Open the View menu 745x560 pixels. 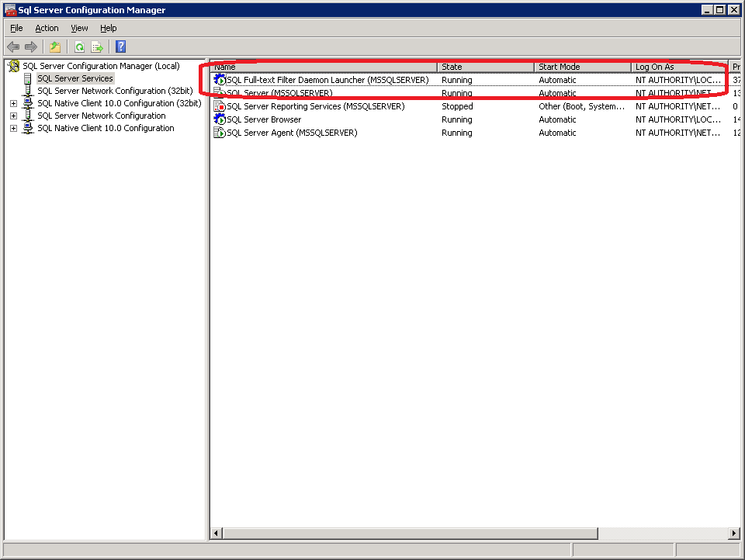pyautogui.click(x=79, y=28)
